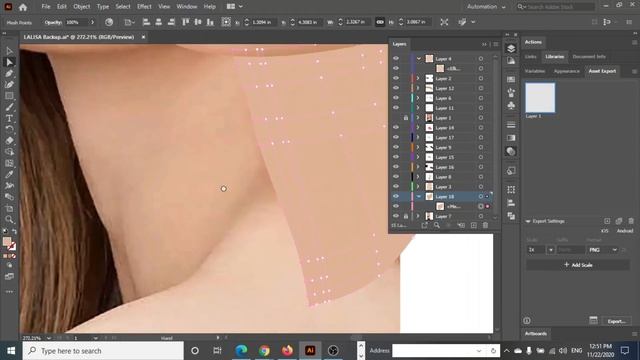
Task: Expand Layer 2 in the Layers panel
Action: [x=418, y=78]
